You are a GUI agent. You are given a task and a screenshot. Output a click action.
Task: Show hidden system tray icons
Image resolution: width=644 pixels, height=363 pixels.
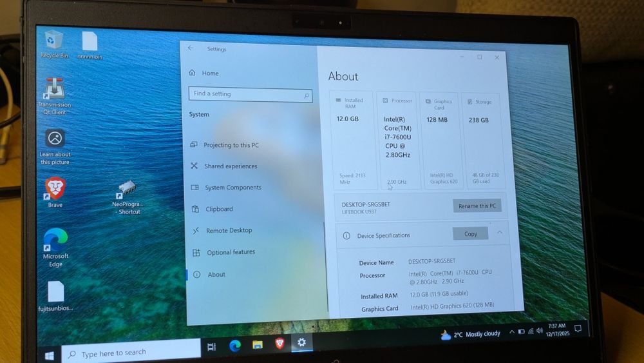pos(512,332)
